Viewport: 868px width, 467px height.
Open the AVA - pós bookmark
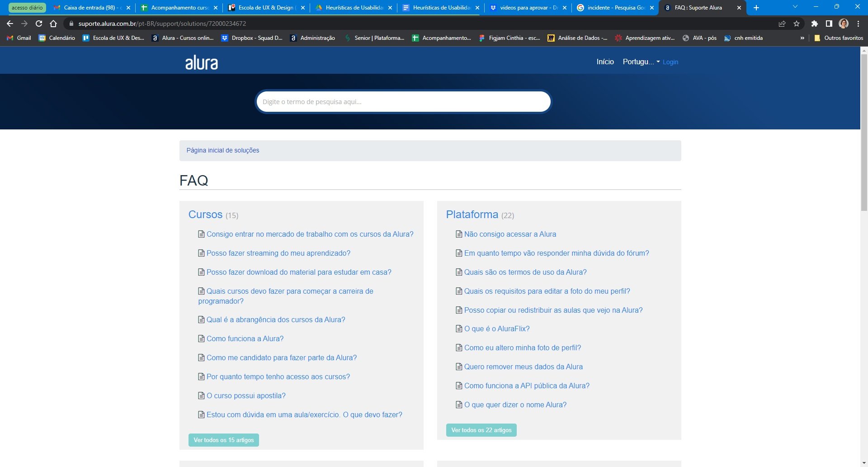pyautogui.click(x=699, y=38)
